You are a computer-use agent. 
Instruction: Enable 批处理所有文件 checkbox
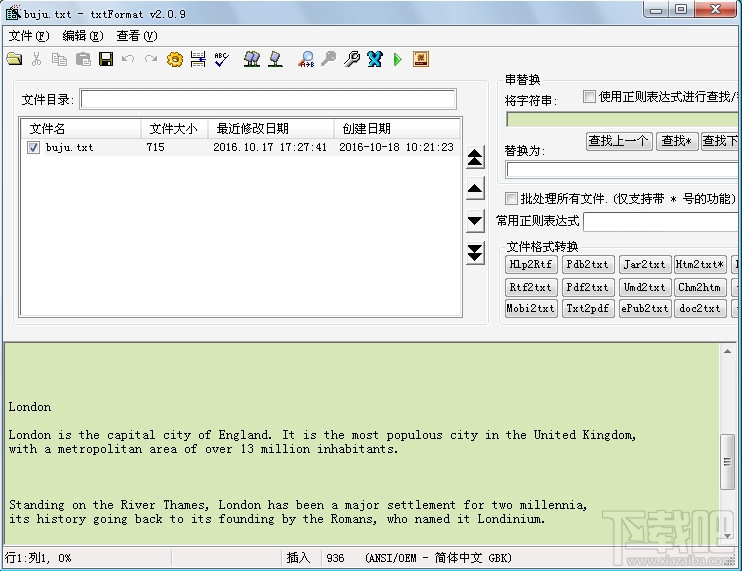tap(511, 198)
